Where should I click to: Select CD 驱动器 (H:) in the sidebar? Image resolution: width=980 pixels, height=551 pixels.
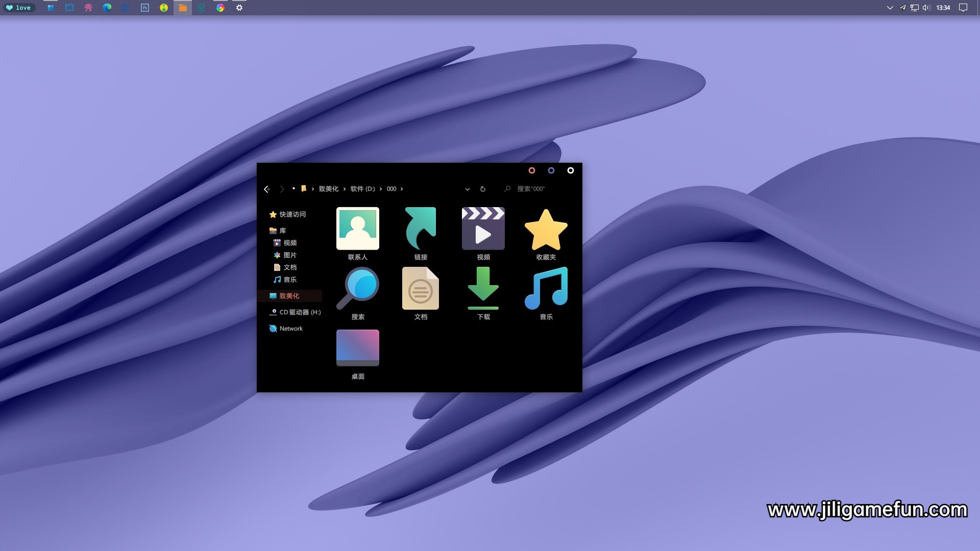295,312
